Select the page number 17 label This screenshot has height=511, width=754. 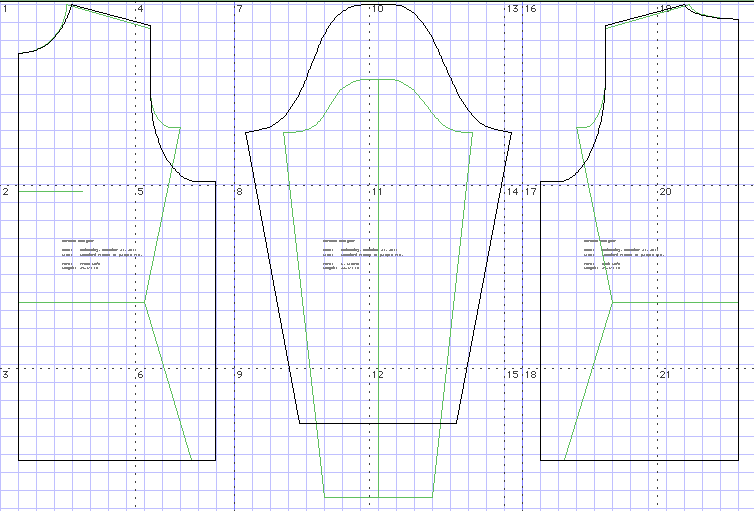tap(532, 192)
